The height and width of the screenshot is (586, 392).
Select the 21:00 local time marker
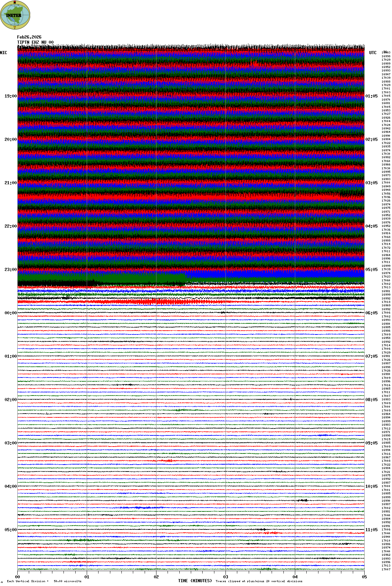[x=10, y=183]
